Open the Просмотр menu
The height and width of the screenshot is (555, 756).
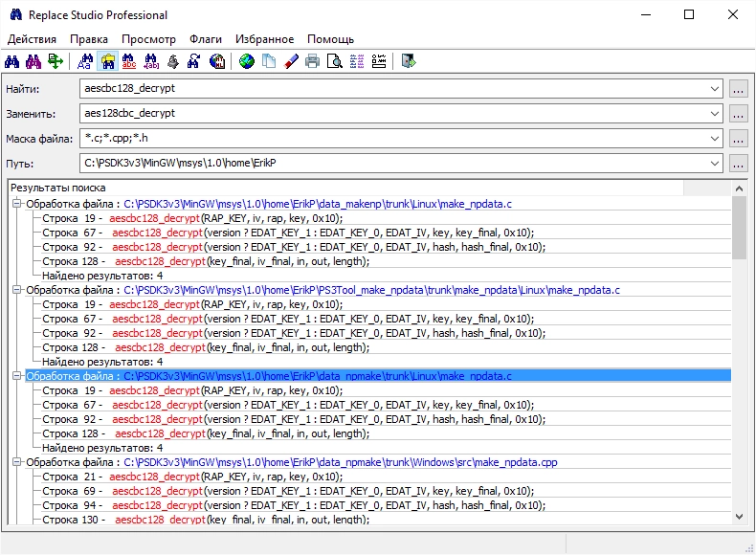click(148, 39)
